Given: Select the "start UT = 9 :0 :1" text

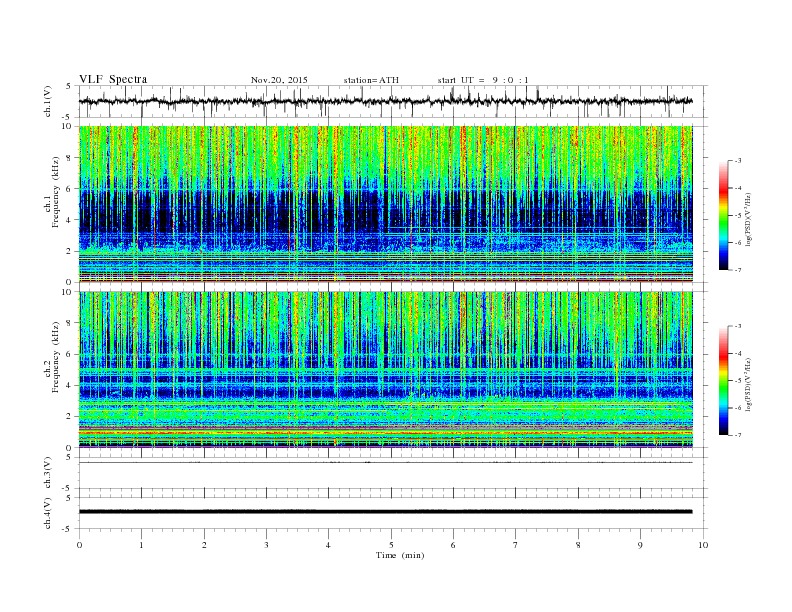Looking at the screenshot, I should click(x=483, y=80).
